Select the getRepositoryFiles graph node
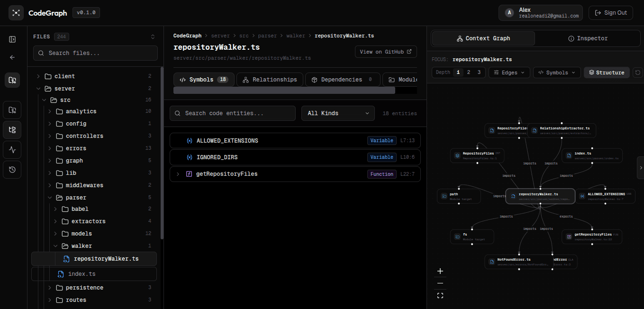 click(x=592, y=236)
